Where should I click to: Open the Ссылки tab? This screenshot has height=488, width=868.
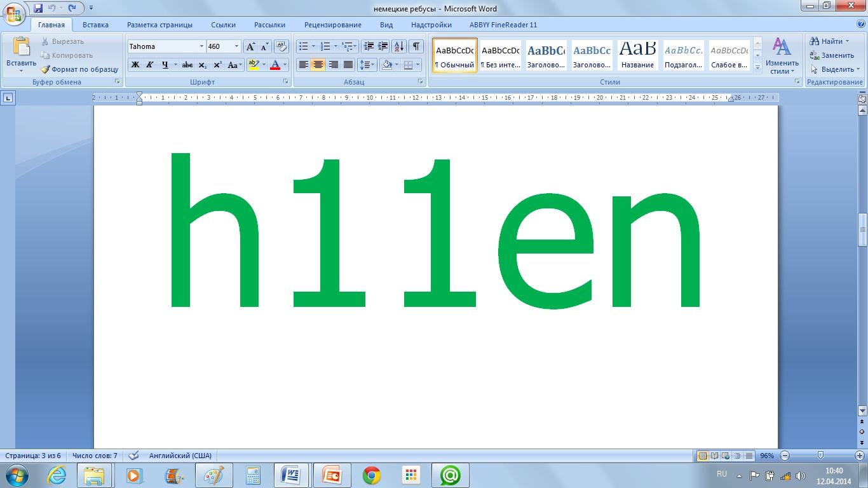[x=223, y=25]
